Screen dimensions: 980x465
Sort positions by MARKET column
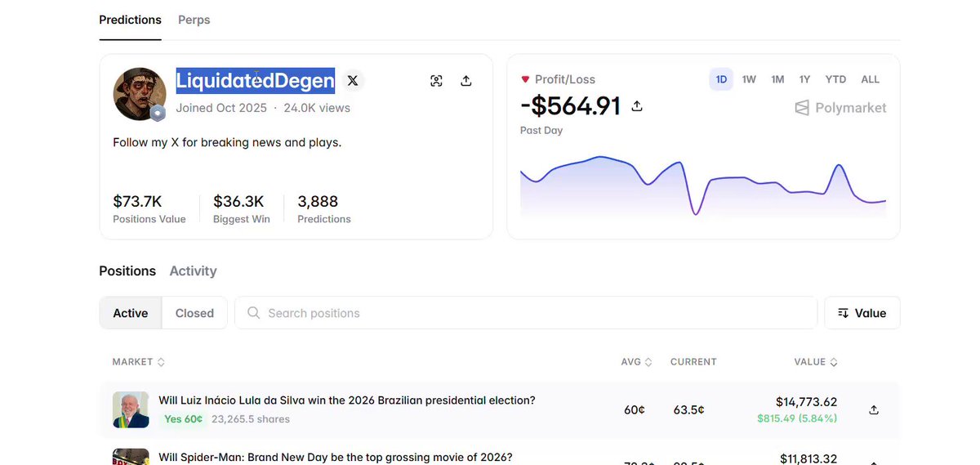[139, 362]
